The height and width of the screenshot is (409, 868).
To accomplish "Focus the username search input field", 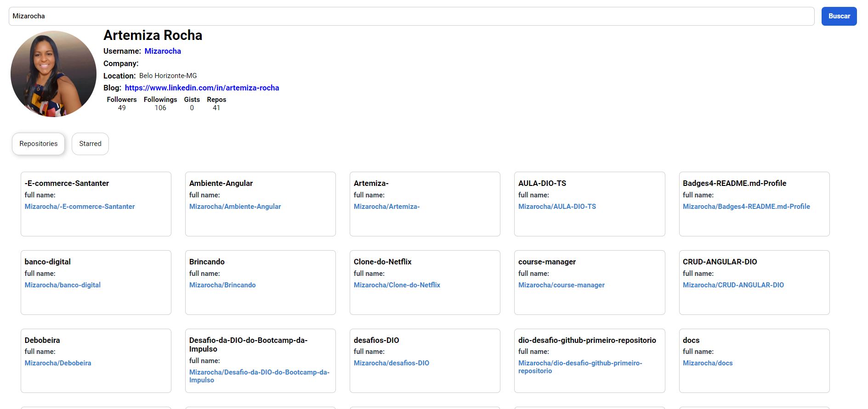I will 411,16.
